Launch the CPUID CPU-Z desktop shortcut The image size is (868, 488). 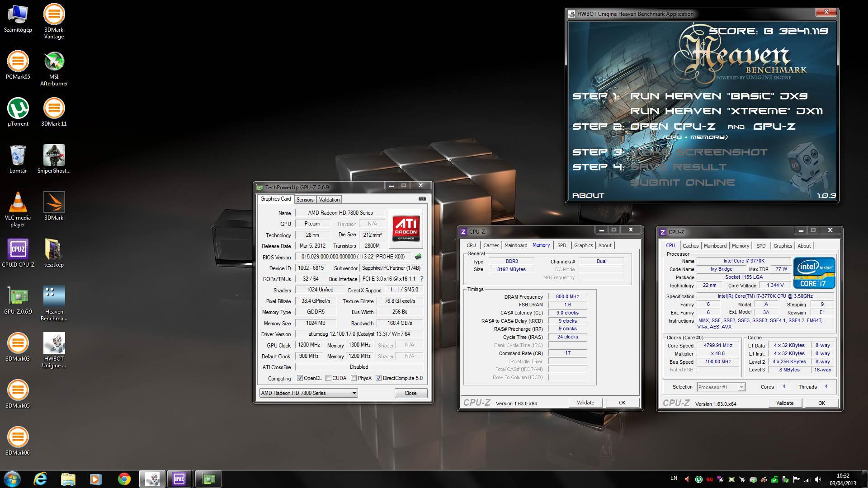18,253
